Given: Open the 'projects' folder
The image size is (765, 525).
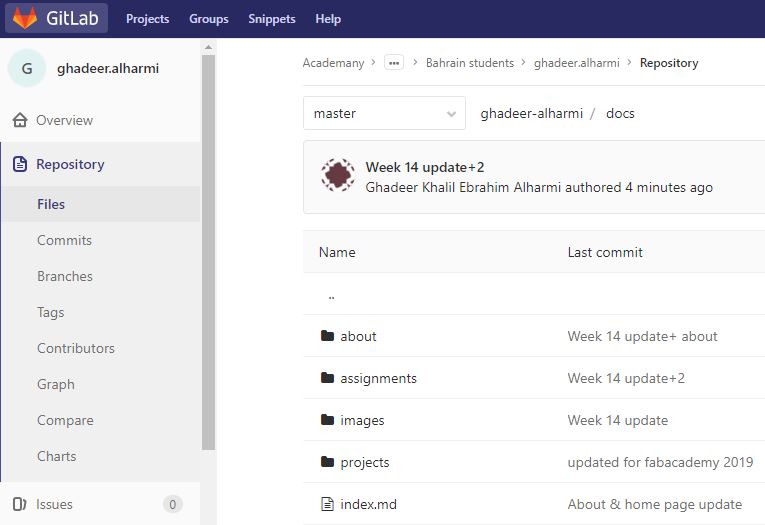Looking at the screenshot, I should coord(365,463).
